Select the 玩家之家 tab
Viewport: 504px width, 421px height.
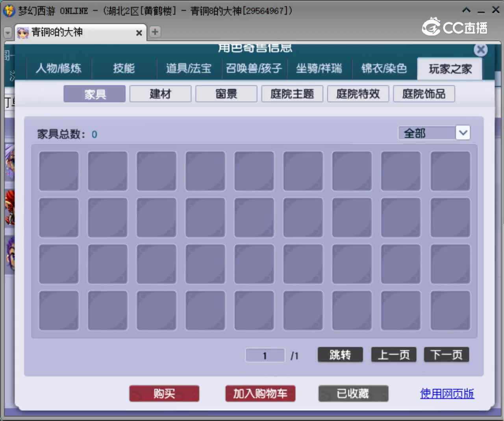450,69
